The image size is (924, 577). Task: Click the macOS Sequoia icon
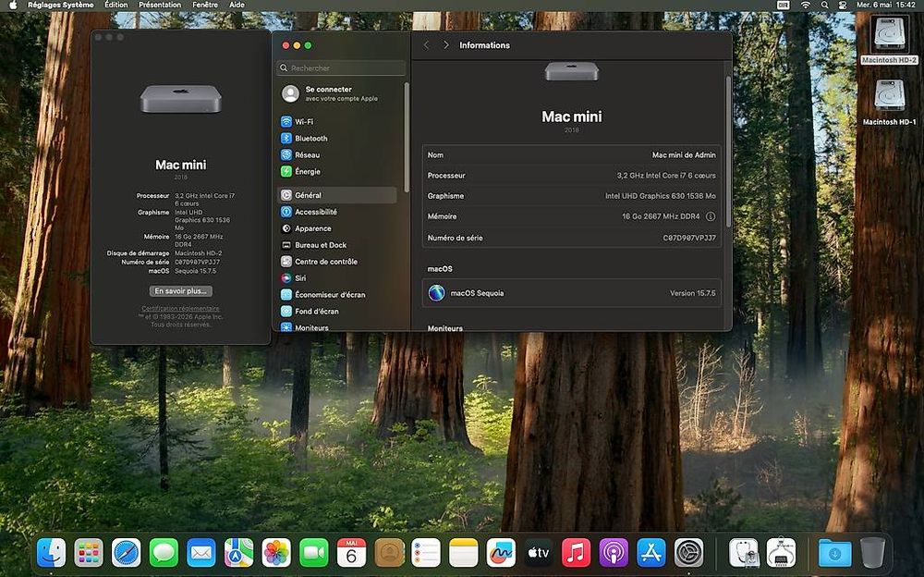tap(437, 292)
